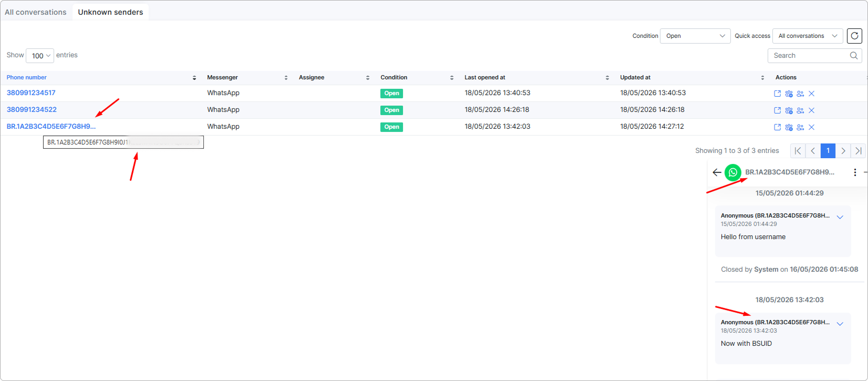Expand the 'Now with BSUID' message chevron
Image resolution: width=868 pixels, height=381 pixels.
(x=840, y=324)
